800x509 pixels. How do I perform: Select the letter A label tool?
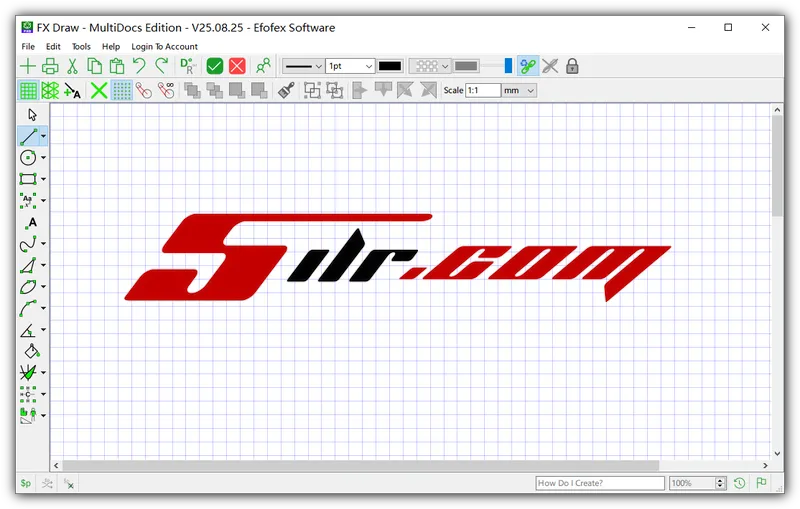(31, 222)
